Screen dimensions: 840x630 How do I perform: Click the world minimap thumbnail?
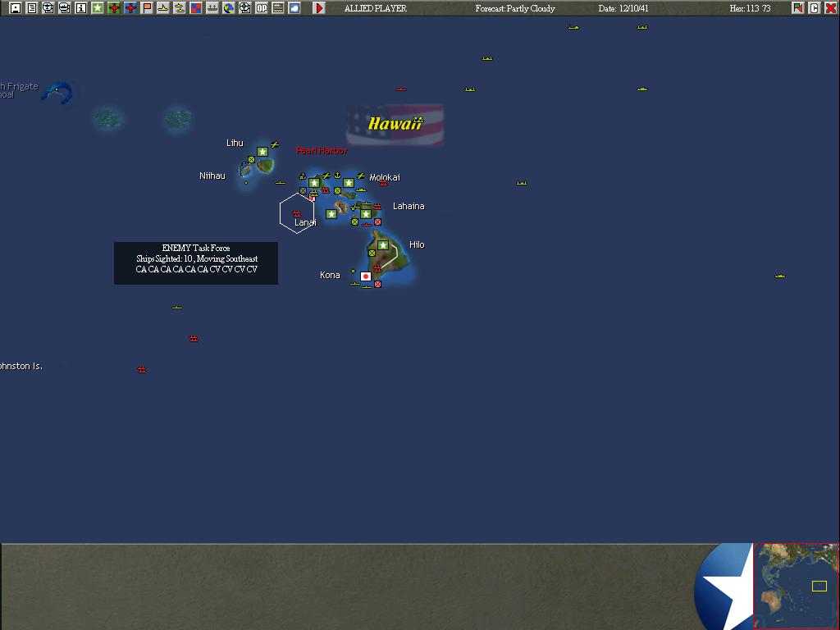(796, 587)
